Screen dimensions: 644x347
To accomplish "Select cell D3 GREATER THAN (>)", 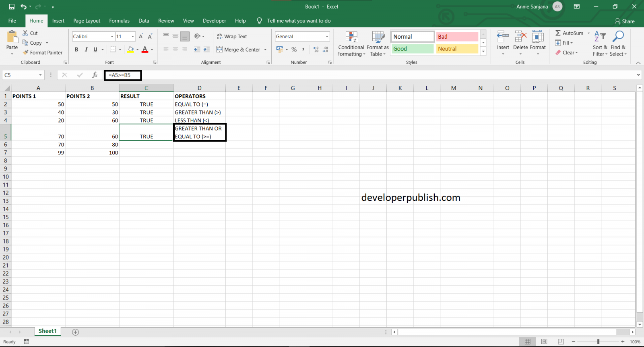I will (200, 112).
